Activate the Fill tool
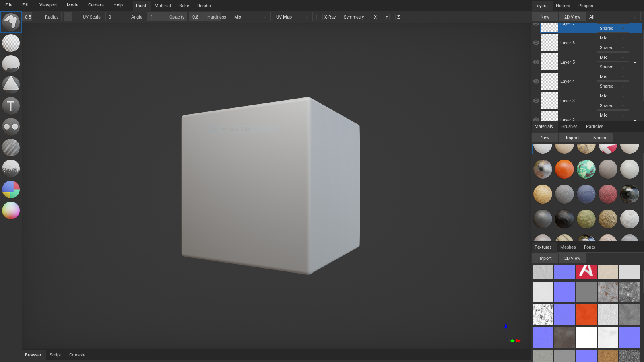 (x=11, y=64)
